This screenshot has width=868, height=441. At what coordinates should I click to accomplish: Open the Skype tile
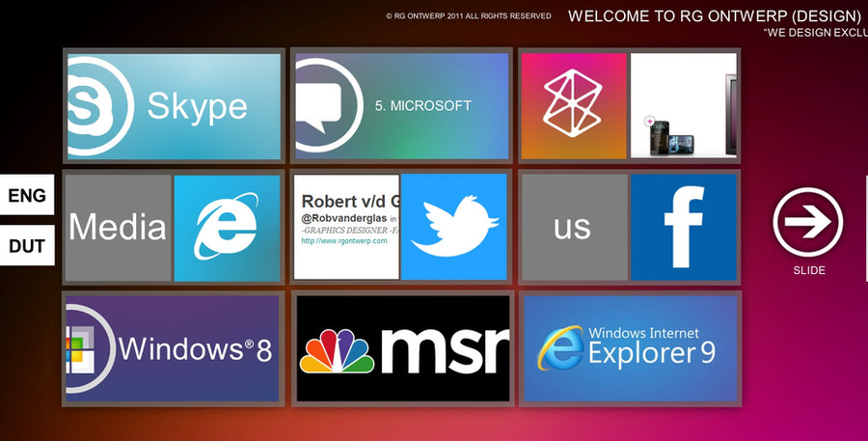click(174, 106)
